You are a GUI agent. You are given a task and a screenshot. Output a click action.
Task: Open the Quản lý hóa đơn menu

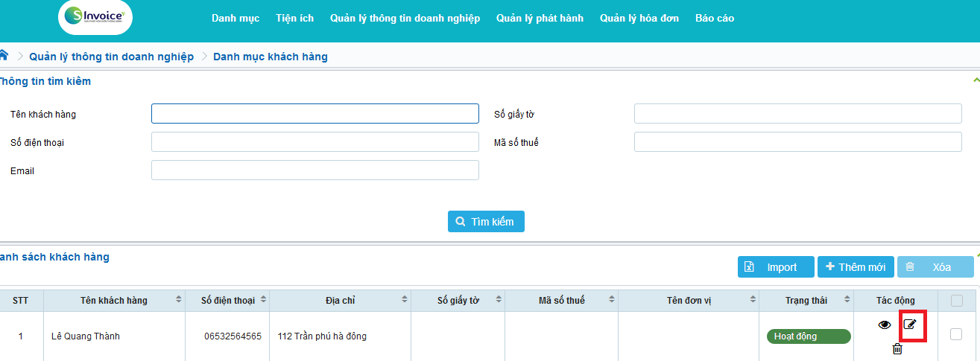click(x=639, y=18)
